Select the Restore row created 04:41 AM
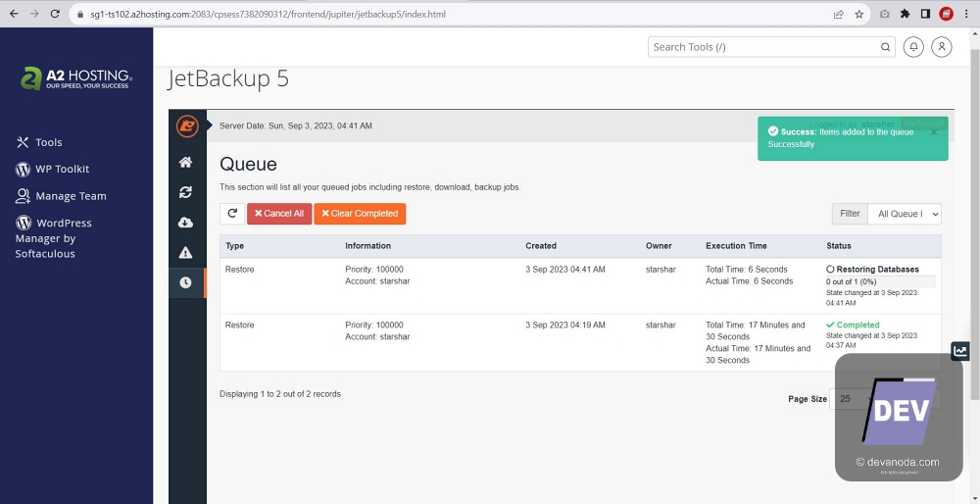The width and height of the screenshot is (980, 504). click(580, 285)
